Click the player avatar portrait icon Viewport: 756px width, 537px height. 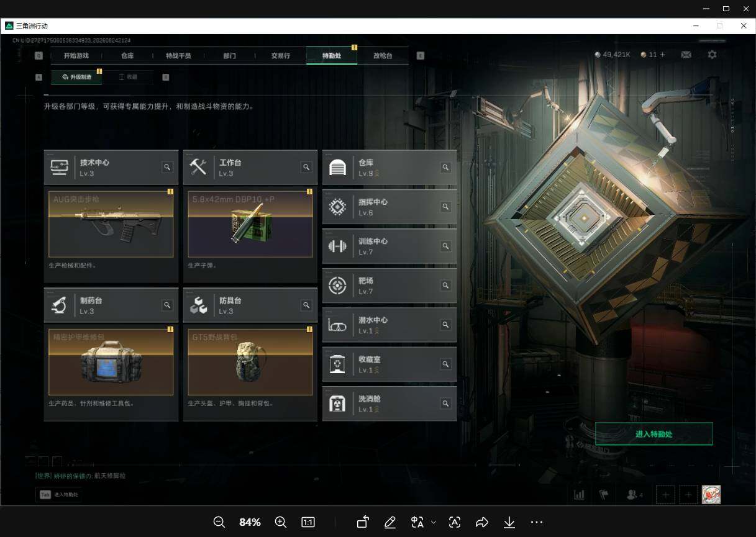(711, 495)
